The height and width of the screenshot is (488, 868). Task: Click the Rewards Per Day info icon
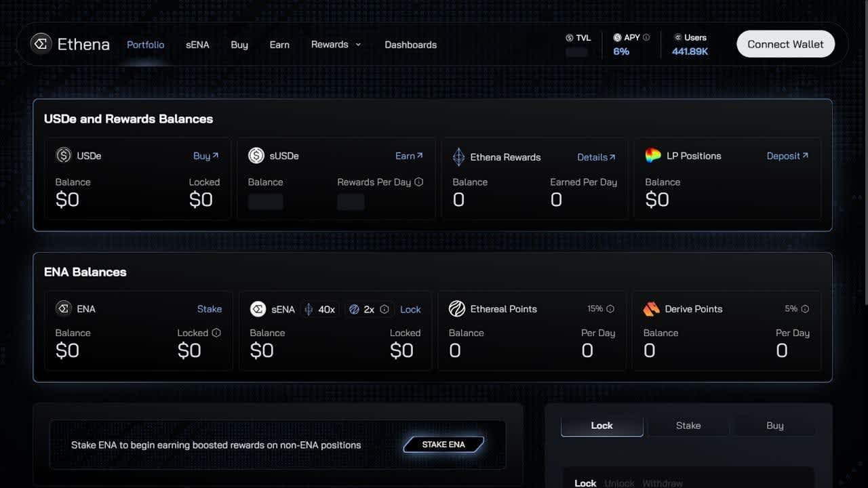419,182
